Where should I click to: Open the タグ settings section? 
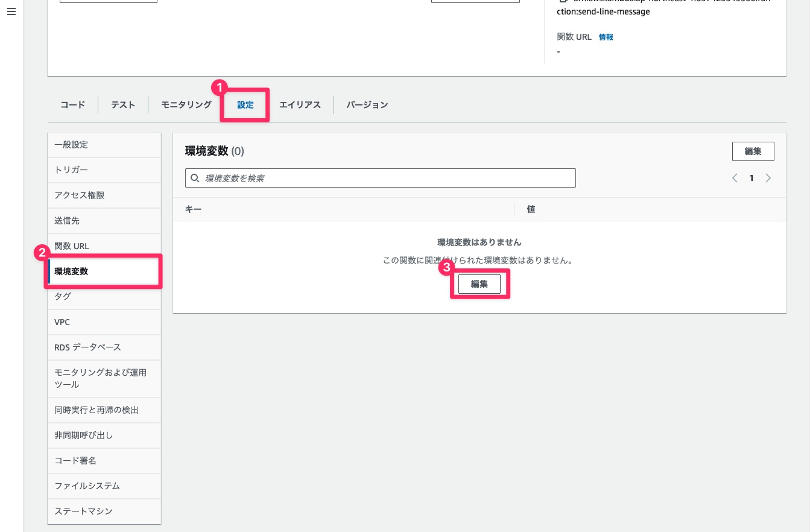(x=62, y=296)
